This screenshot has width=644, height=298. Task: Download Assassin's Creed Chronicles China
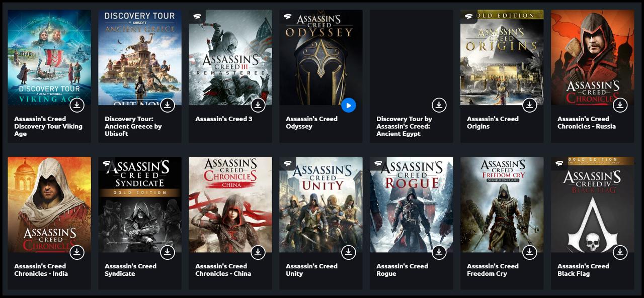(258, 252)
